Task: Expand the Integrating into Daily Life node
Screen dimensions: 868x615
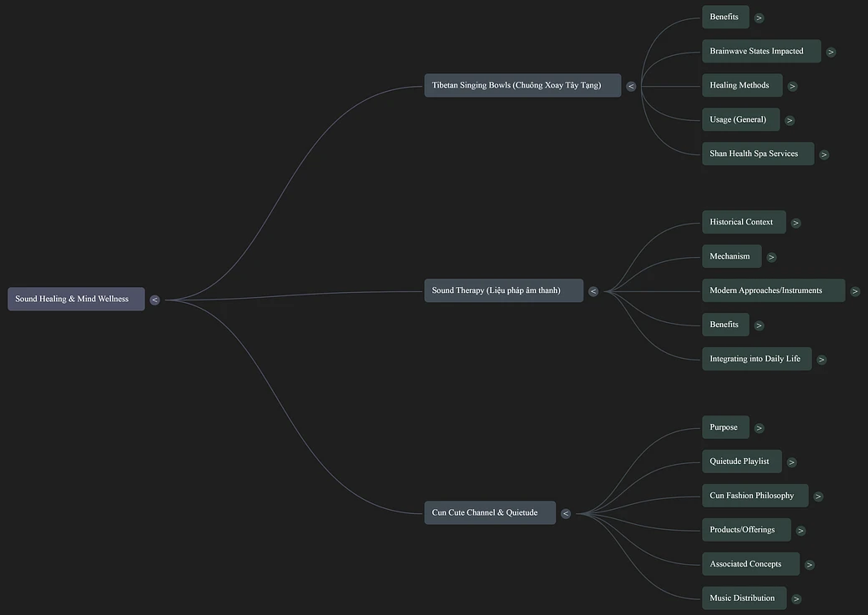Action: pos(821,360)
